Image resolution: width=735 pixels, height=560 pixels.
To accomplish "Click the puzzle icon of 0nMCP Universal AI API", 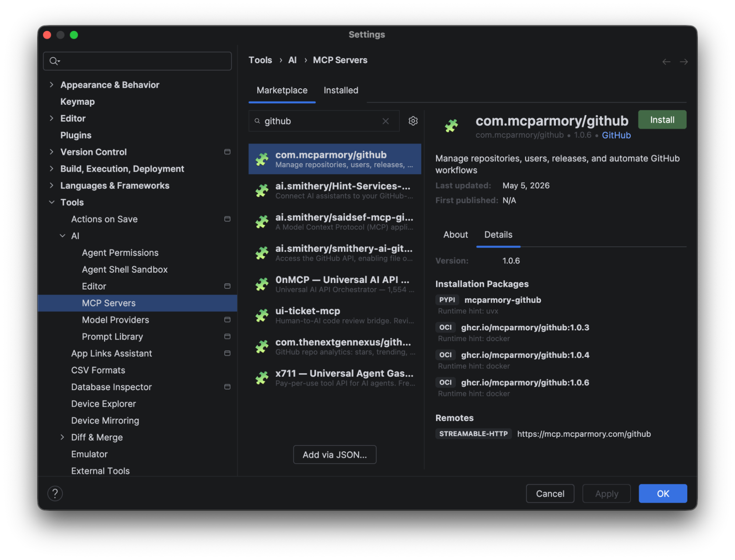I will tap(262, 284).
